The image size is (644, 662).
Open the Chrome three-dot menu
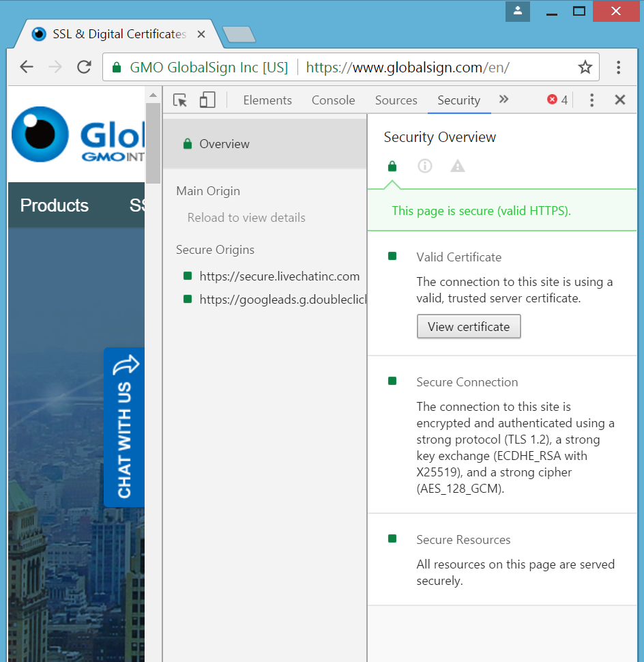pos(618,67)
